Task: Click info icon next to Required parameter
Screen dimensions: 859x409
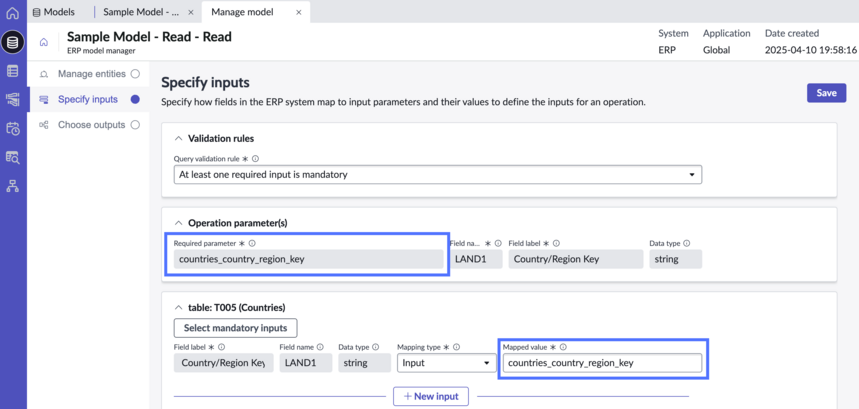Action: point(253,243)
